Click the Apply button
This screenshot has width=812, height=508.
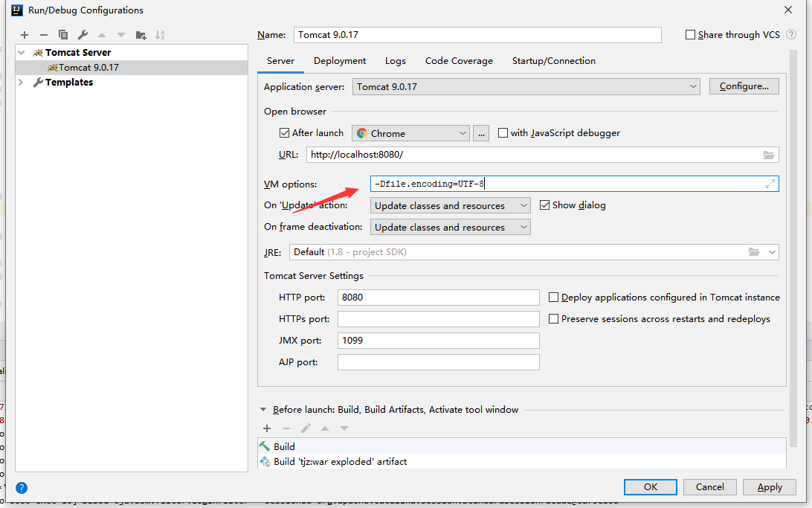770,487
